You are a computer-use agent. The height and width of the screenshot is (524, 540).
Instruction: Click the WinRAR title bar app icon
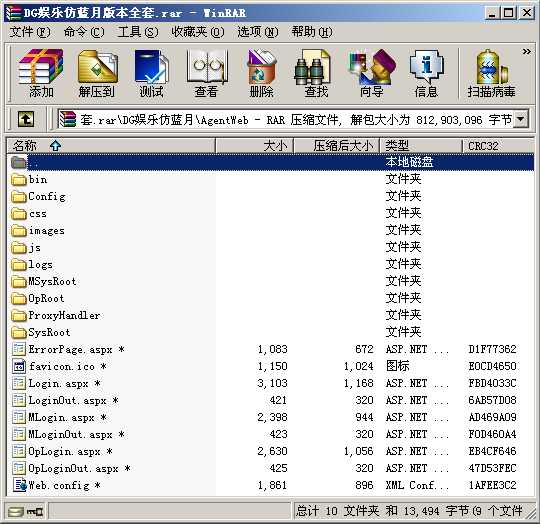(13, 13)
